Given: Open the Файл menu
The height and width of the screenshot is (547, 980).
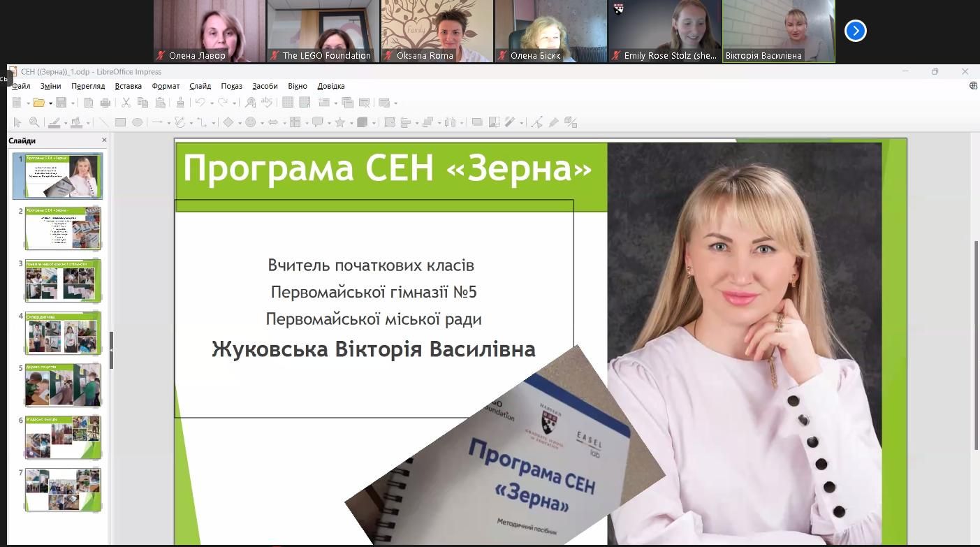Looking at the screenshot, I should [21, 86].
